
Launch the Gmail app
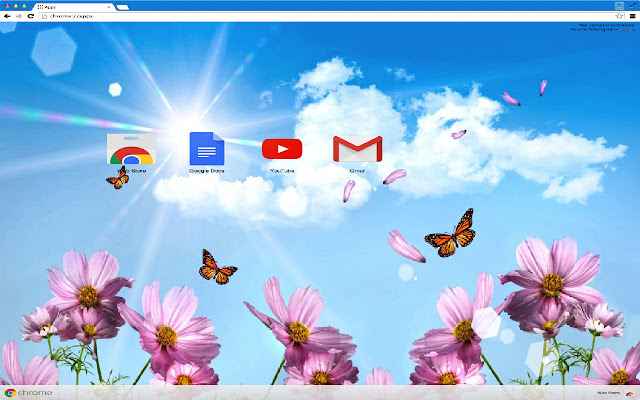[x=358, y=149]
